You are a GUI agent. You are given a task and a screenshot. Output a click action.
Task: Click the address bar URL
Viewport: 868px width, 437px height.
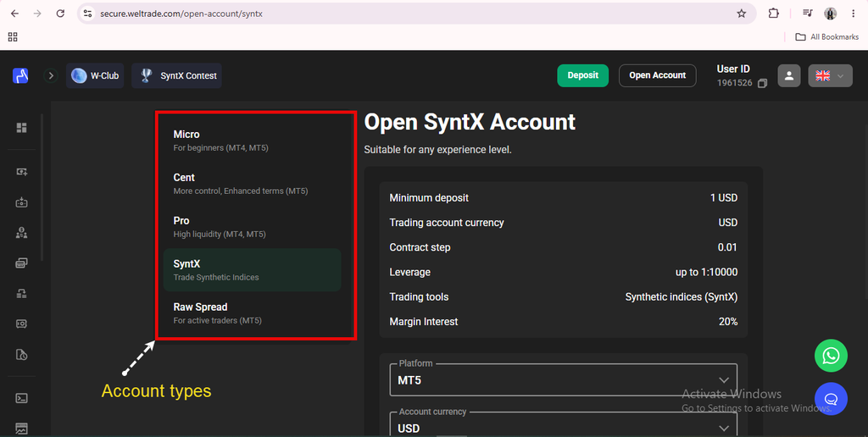pyautogui.click(x=181, y=14)
